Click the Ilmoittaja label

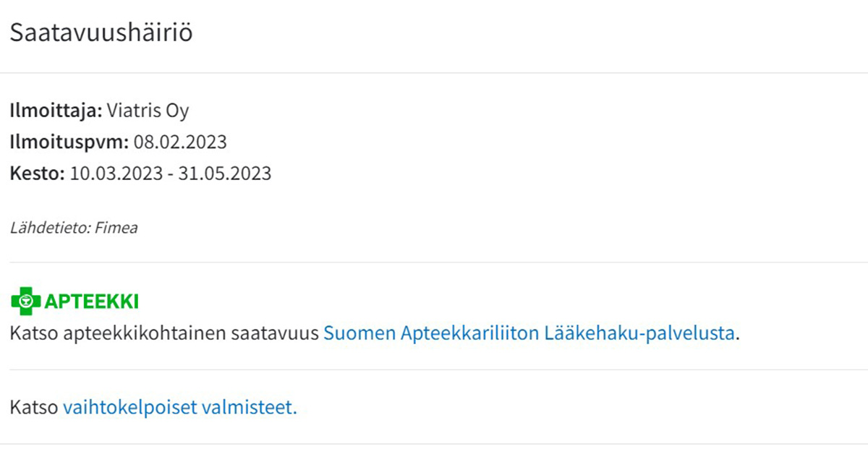point(56,111)
